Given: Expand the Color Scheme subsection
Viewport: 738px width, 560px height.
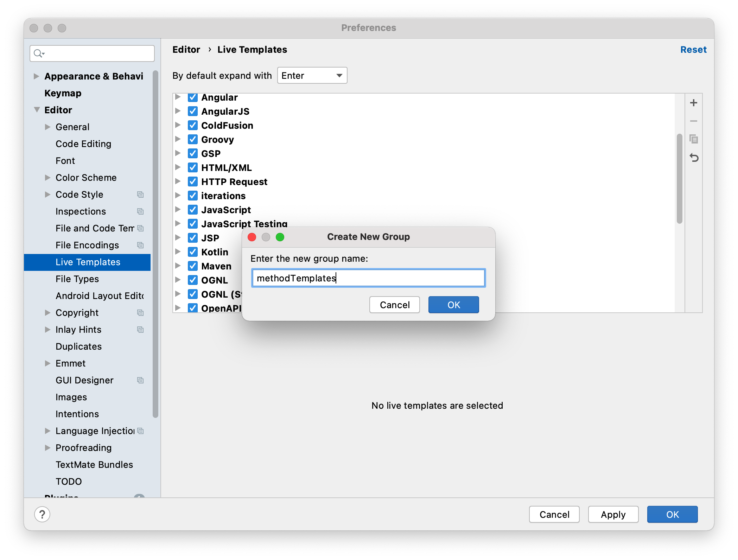Looking at the screenshot, I should [47, 178].
